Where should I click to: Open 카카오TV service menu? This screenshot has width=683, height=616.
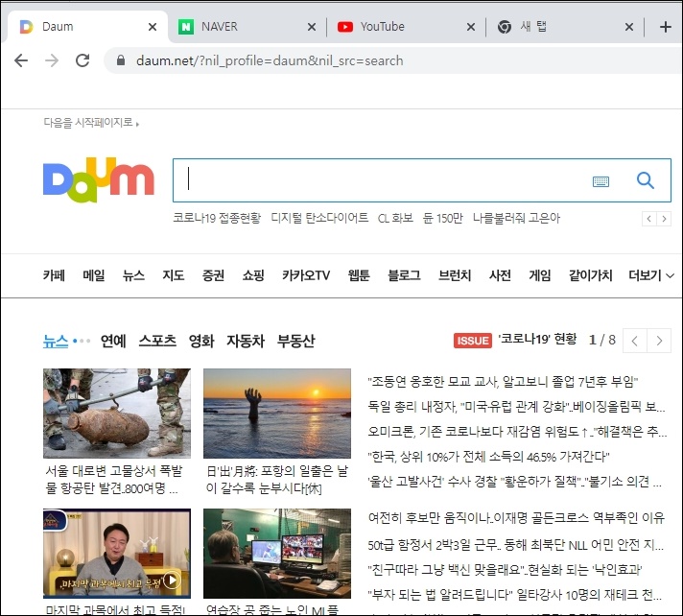(x=306, y=275)
